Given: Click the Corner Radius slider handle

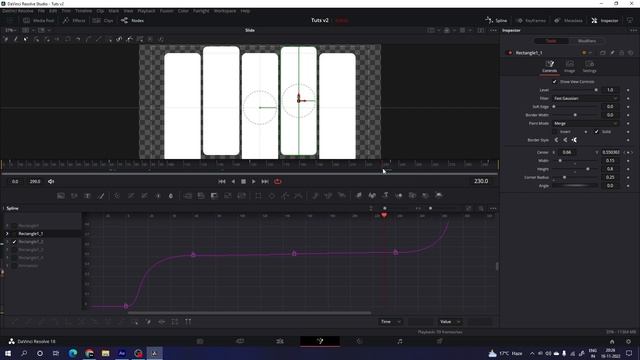Looking at the screenshot, I should tap(564, 178).
